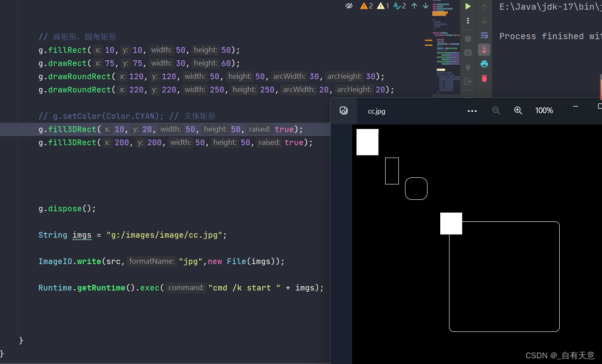Open the orange warnings inspection indicator
This screenshot has width=602, height=364.
[367, 6]
